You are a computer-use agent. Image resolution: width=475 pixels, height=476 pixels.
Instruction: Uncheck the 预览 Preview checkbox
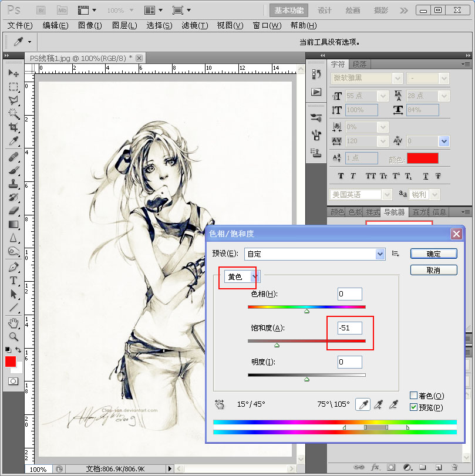coord(413,407)
